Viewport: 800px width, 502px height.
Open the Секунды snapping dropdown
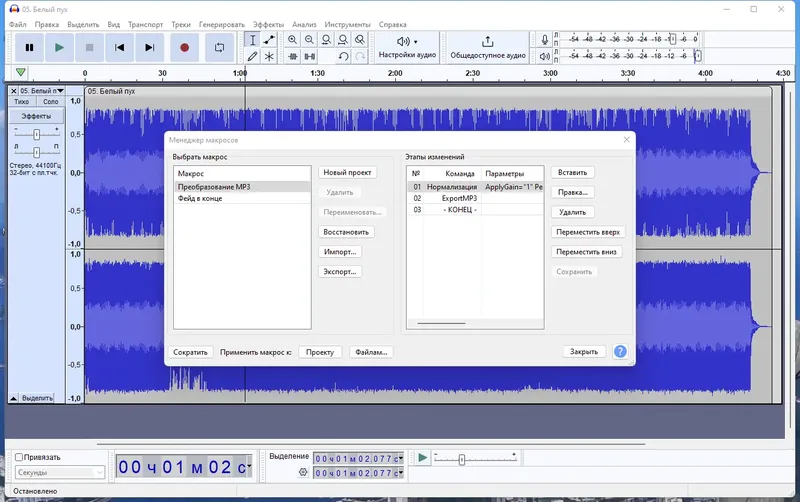(x=60, y=472)
